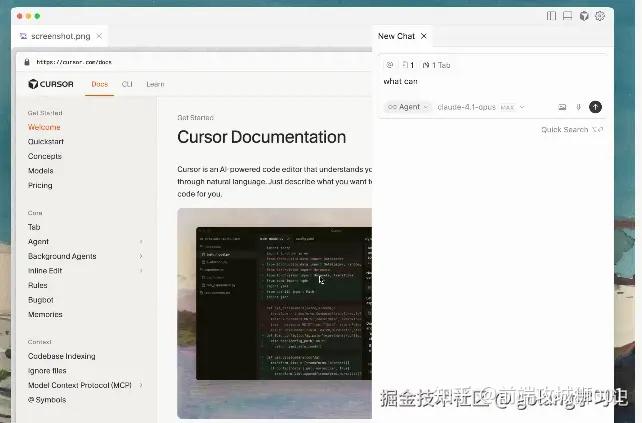
Task: Open the claude-4.1-opus model selector
Action: (481, 107)
